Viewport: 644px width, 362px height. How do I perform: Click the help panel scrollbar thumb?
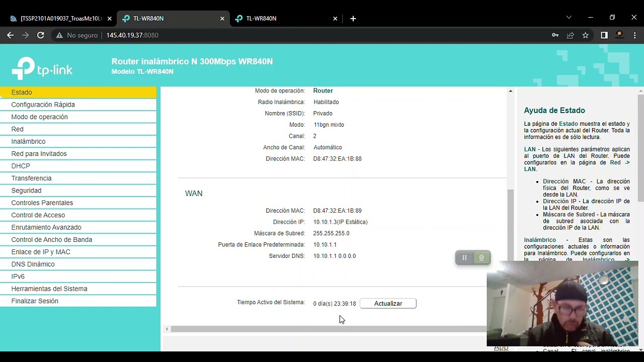(x=641, y=148)
